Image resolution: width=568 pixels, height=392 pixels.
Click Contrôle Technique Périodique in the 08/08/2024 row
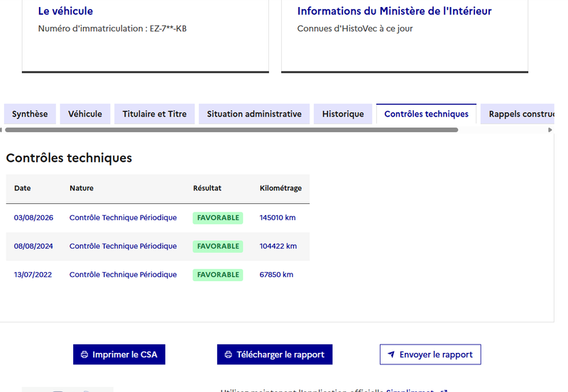[123, 246]
